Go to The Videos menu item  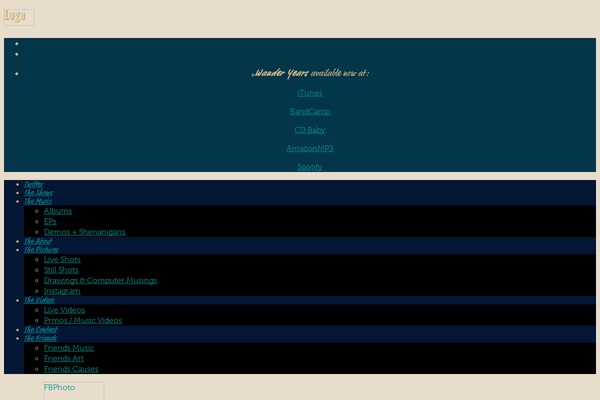(39, 300)
